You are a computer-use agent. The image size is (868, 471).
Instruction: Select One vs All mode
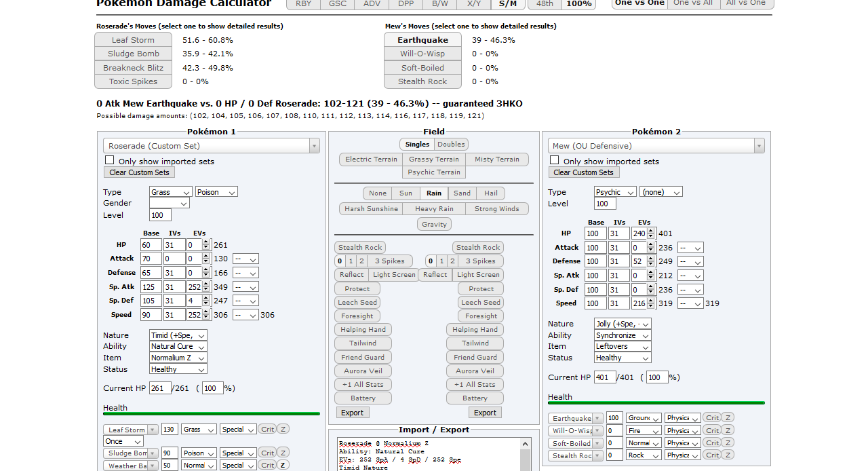click(x=693, y=3)
